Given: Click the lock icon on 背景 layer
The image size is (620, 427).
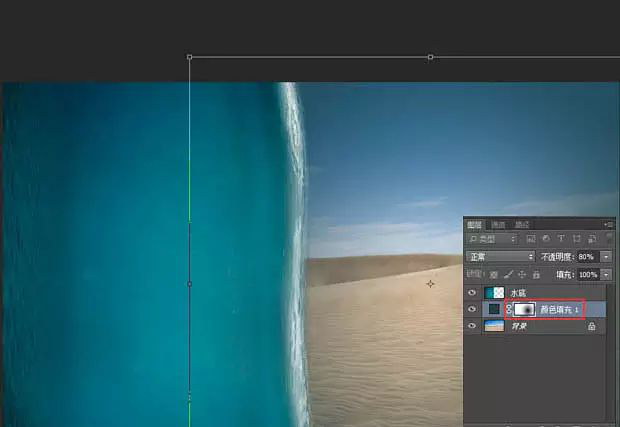Looking at the screenshot, I should coord(592,326).
